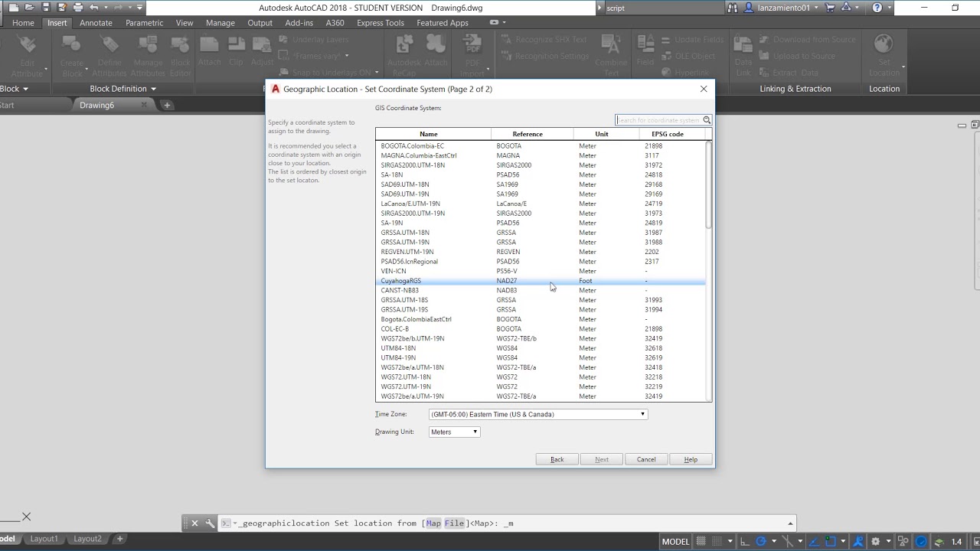
Task: Click the workspace switching gear icon in status bar
Action: [x=876, y=542]
